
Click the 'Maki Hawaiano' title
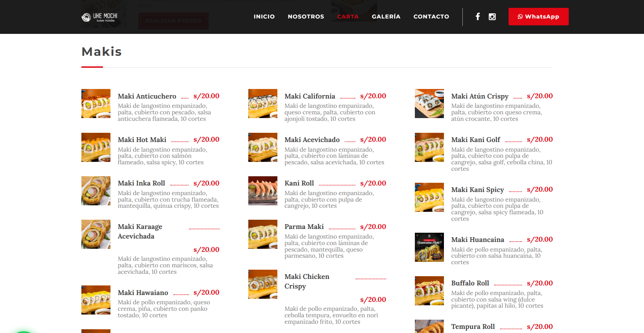tap(143, 293)
